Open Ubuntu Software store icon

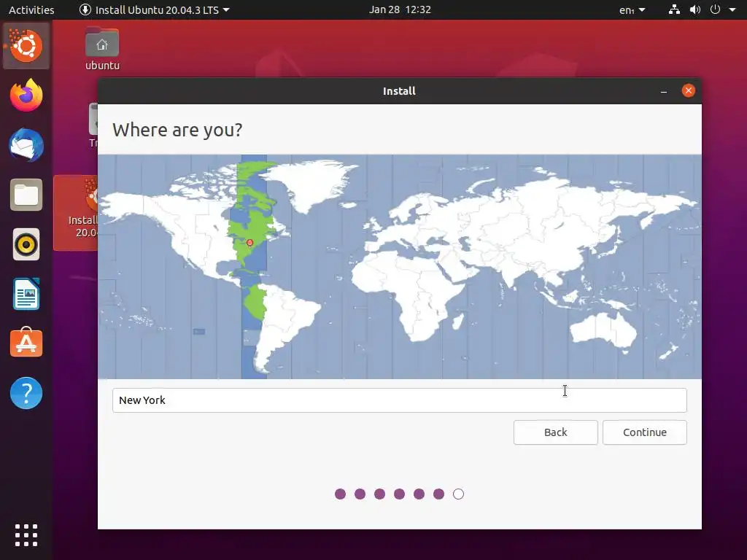coord(26,343)
